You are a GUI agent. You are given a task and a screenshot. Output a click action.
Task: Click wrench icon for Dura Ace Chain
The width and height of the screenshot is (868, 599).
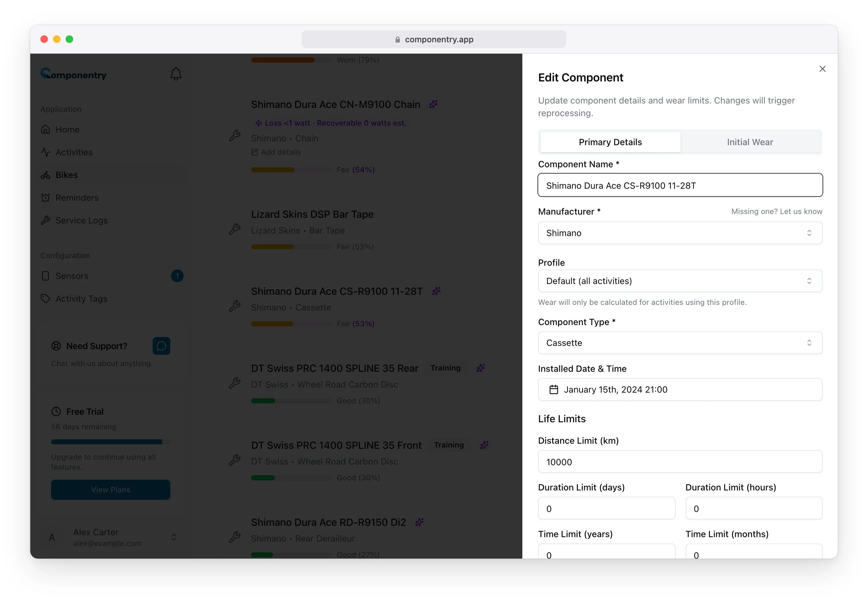tap(235, 136)
